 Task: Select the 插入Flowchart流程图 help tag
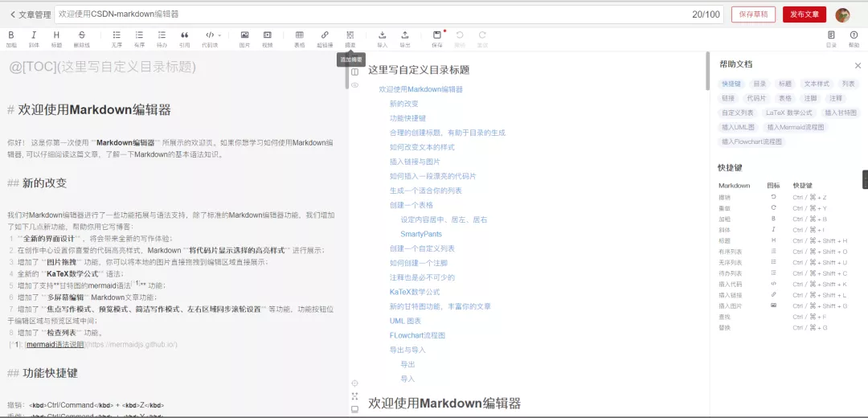click(x=751, y=141)
